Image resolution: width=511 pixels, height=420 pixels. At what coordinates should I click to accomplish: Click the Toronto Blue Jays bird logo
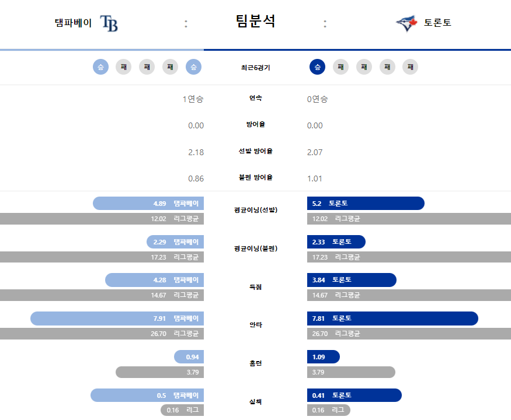click(406, 23)
